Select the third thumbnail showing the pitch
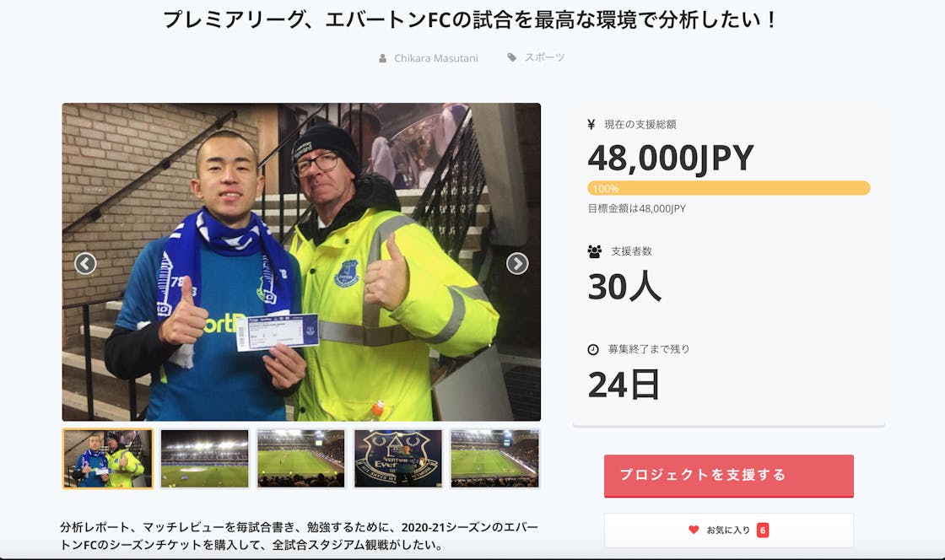This screenshot has width=945, height=560. click(300, 458)
